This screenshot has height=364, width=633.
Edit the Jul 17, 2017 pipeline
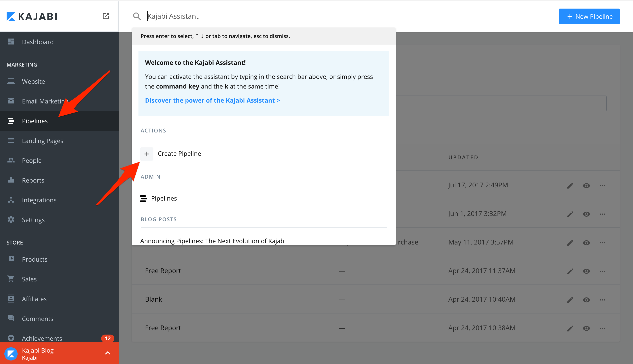(x=570, y=185)
